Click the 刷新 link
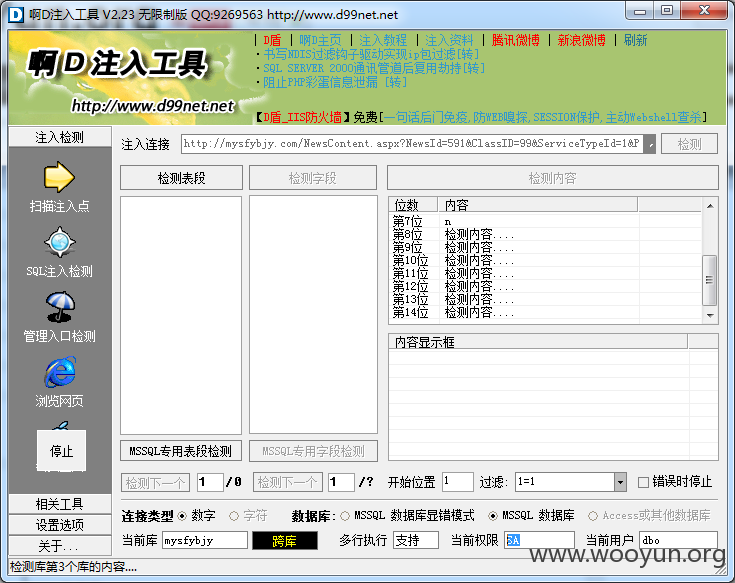Viewport: 735px width, 583px height. pyautogui.click(x=635, y=40)
